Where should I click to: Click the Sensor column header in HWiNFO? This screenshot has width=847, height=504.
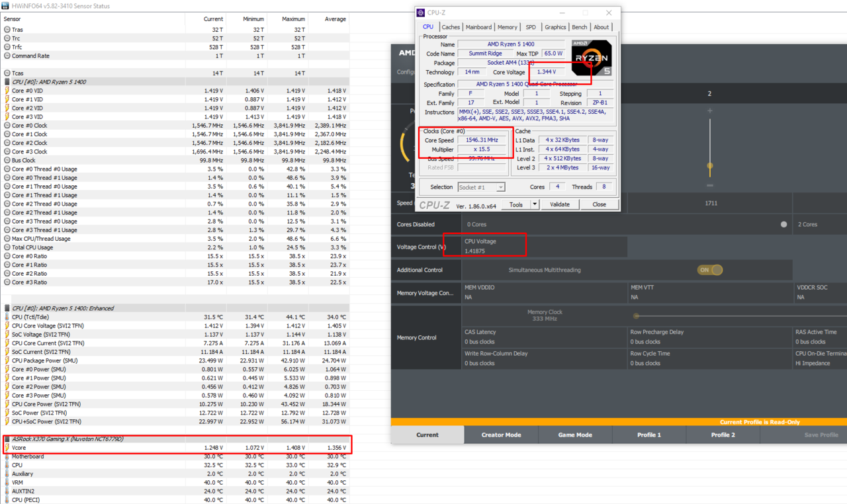(12, 19)
